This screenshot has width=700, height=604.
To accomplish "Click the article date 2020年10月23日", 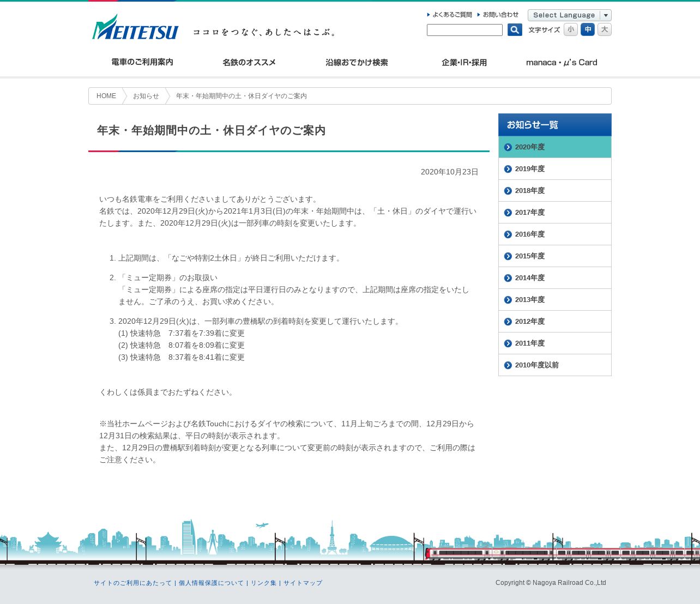I will (x=450, y=172).
